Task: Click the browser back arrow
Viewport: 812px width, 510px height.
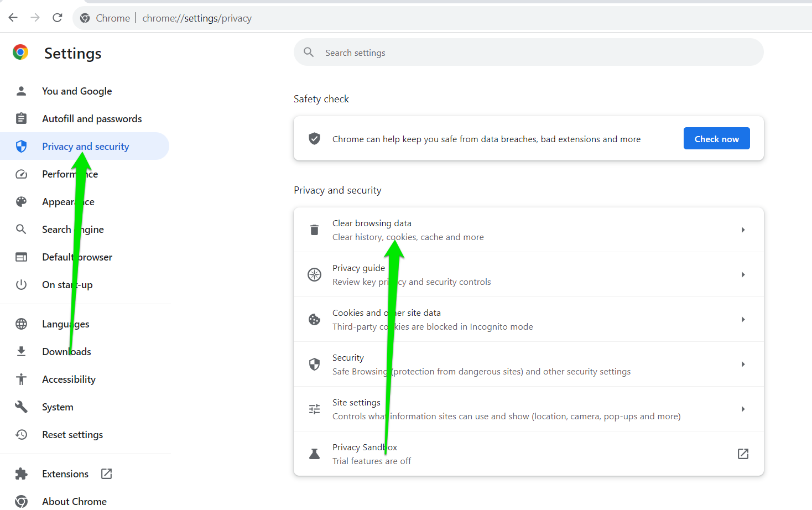Action: (13, 18)
